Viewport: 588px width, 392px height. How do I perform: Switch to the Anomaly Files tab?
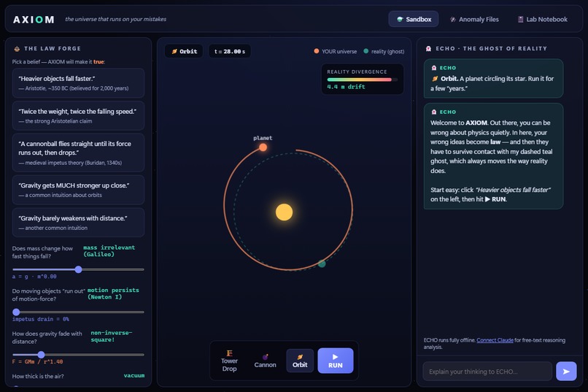[x=474, y=19]
